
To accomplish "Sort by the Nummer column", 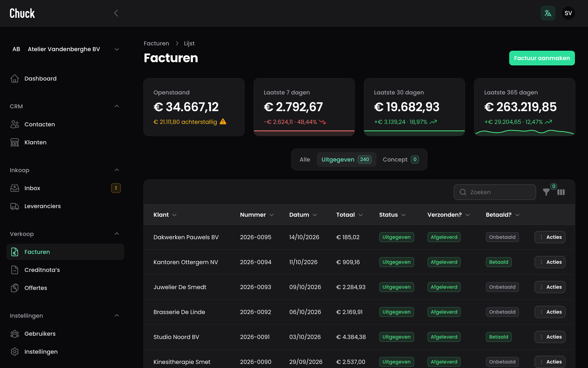I will (x=257, y=215).
